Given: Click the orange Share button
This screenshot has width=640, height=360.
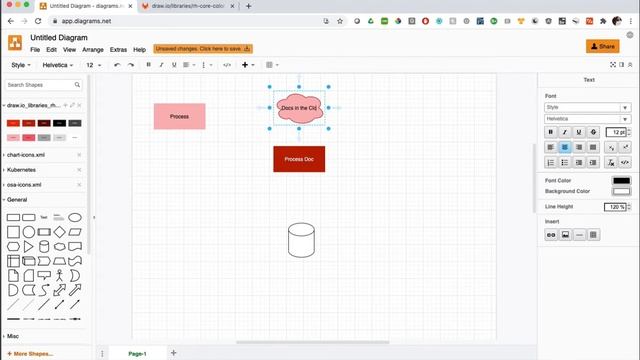Looking at the screenshot, I should pyautogui.click(x=602, y=47).
